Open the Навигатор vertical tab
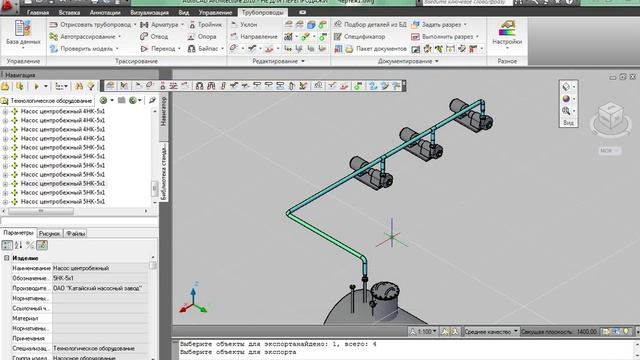The height and width of the screenshot is (360, 640). (163, 111)
